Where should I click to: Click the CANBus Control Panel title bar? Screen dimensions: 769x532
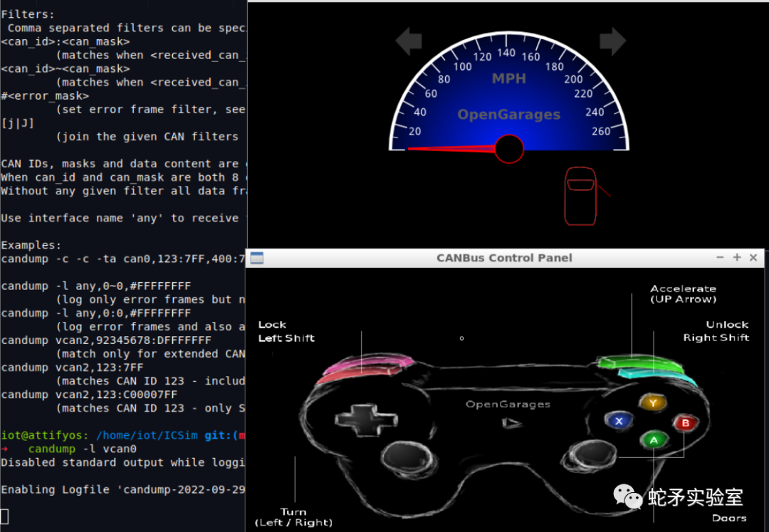[x=504, y=258]
